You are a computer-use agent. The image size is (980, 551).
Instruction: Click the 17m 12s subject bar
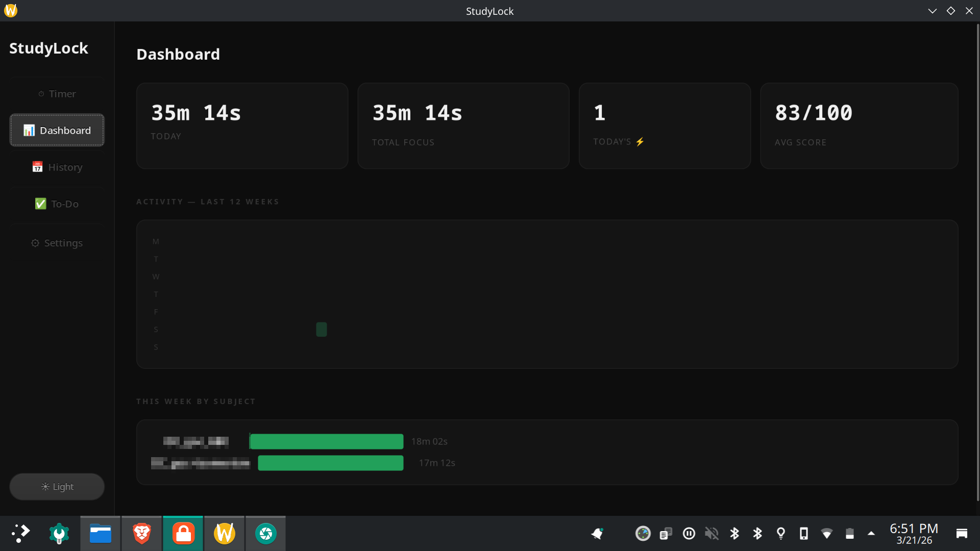point(331,463)
